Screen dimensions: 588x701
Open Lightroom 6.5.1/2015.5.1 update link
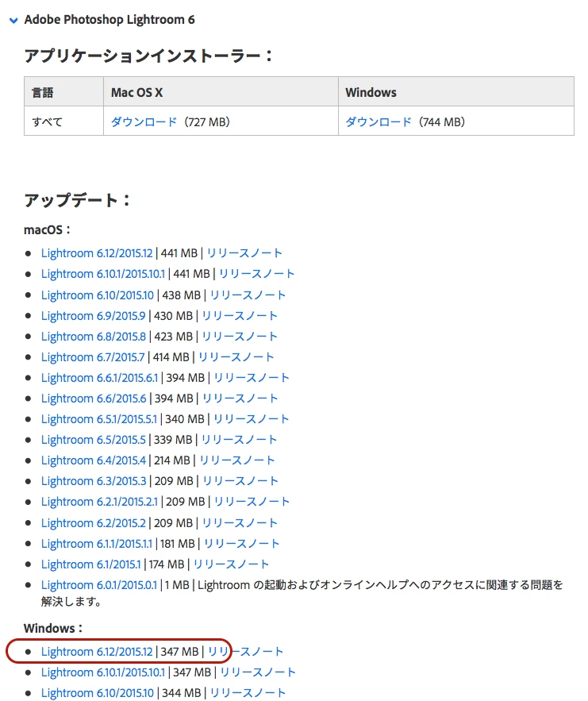pyautogui.click(x=99, y=419)
